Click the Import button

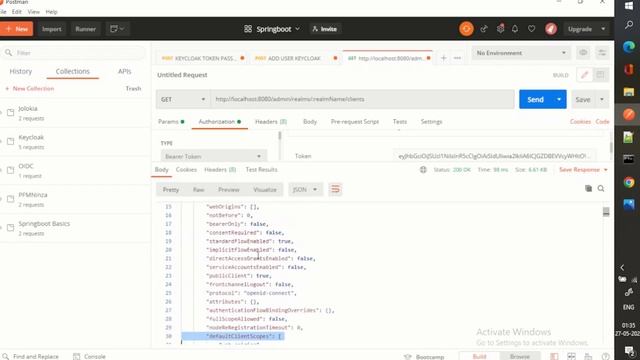(x=51, y=29)
